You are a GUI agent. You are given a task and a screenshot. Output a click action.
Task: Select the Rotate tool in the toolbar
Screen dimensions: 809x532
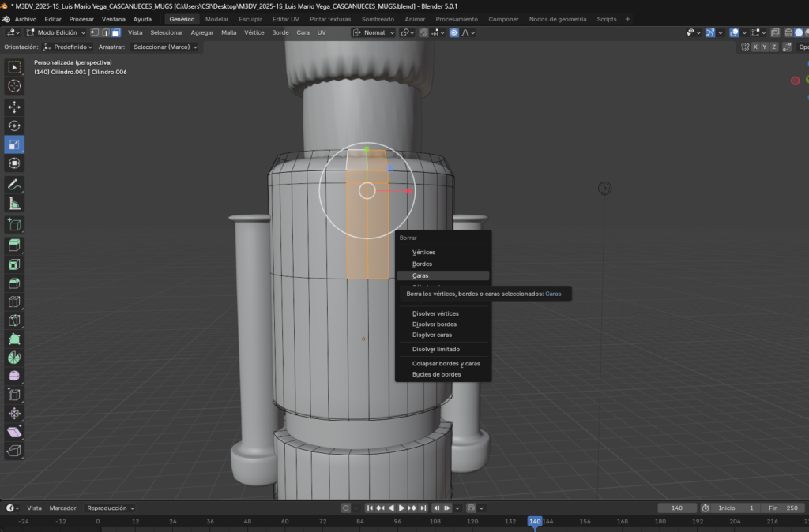pyautogui.click(x=14, y=126)
